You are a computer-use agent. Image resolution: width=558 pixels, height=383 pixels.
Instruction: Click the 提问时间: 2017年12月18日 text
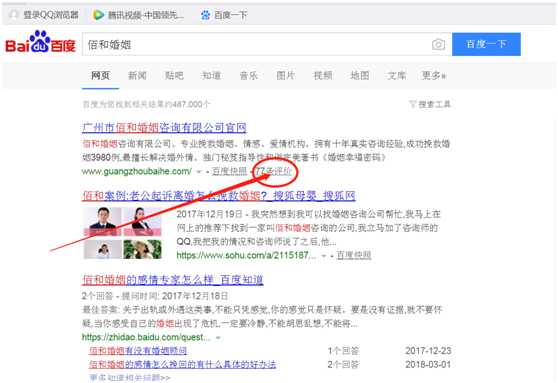tap(175, 296)
